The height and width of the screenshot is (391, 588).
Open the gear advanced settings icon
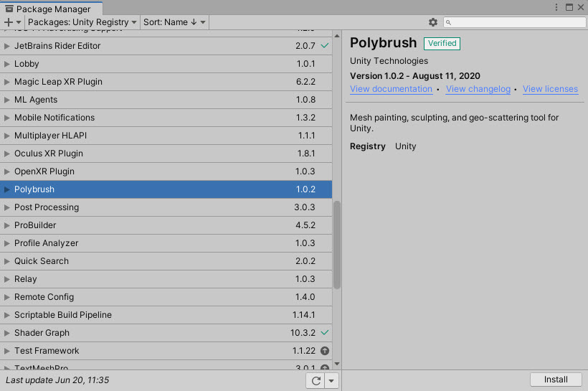[432, 22]
